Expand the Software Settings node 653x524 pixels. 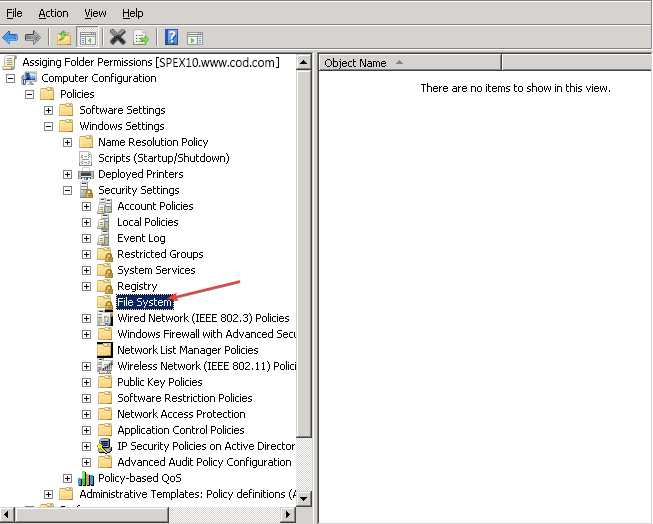[48, 110]
